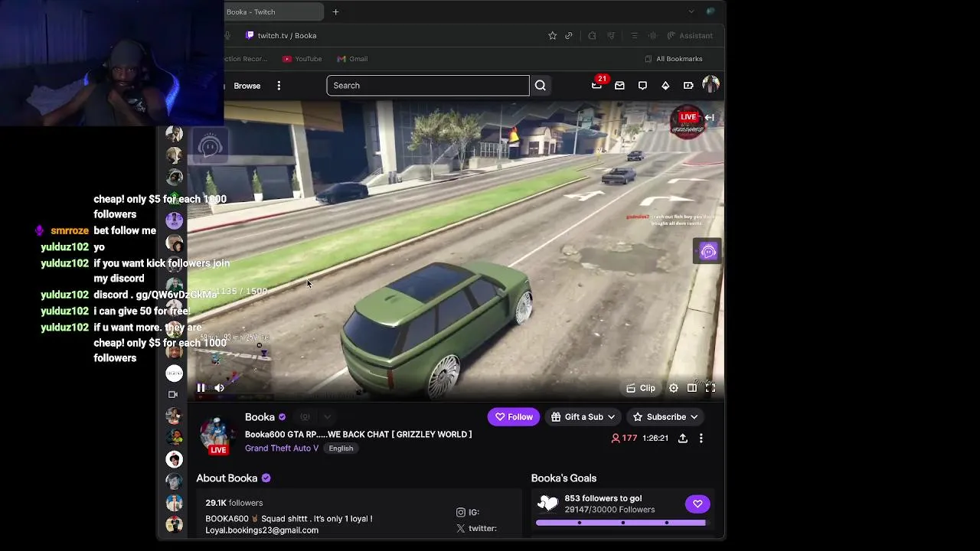
Task: Bookmark this page with the star icon
Action: point(553,36)
